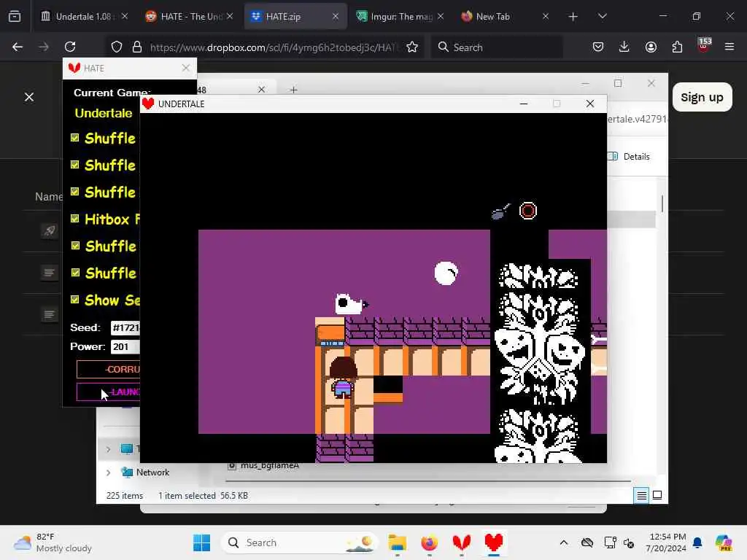Open File Explorer from the taskbar

[x=397, y=542]
